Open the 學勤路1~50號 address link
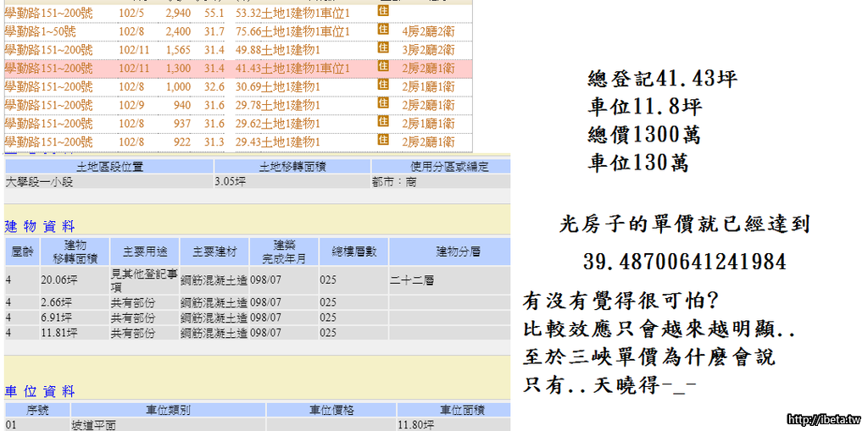The height and width of the screenshot is (431, 868). [x=45, y=31]
